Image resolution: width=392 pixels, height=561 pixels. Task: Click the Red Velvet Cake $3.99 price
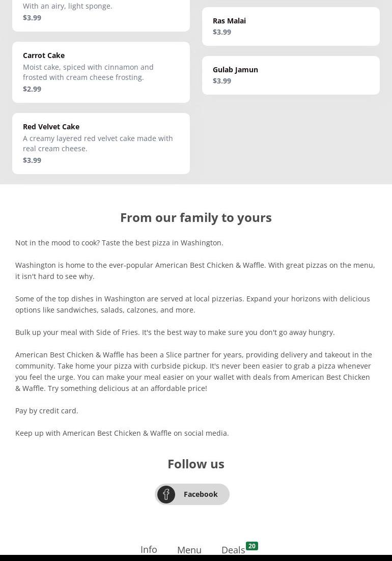32,160
